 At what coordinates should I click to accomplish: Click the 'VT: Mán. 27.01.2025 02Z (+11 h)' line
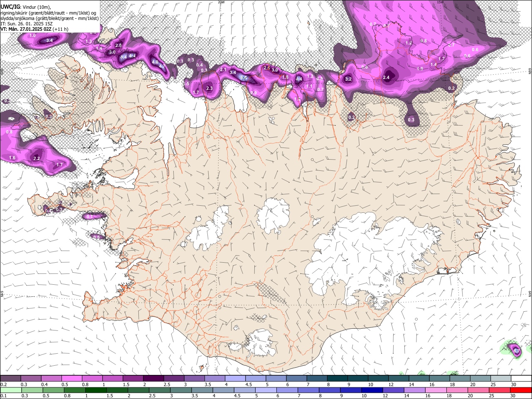(x=34, y=29)
